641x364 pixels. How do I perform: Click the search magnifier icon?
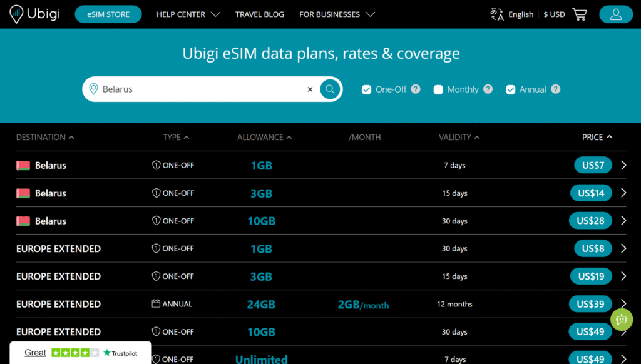coord(330,89)
